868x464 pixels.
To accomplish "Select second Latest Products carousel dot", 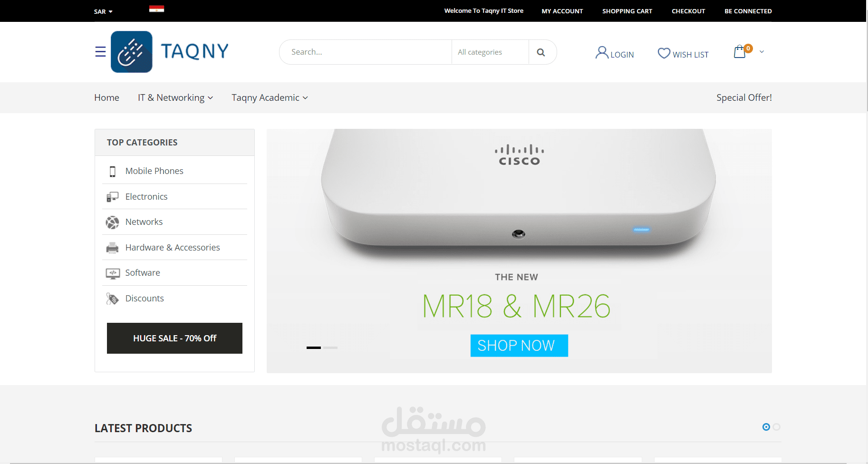I will (777, 427).
